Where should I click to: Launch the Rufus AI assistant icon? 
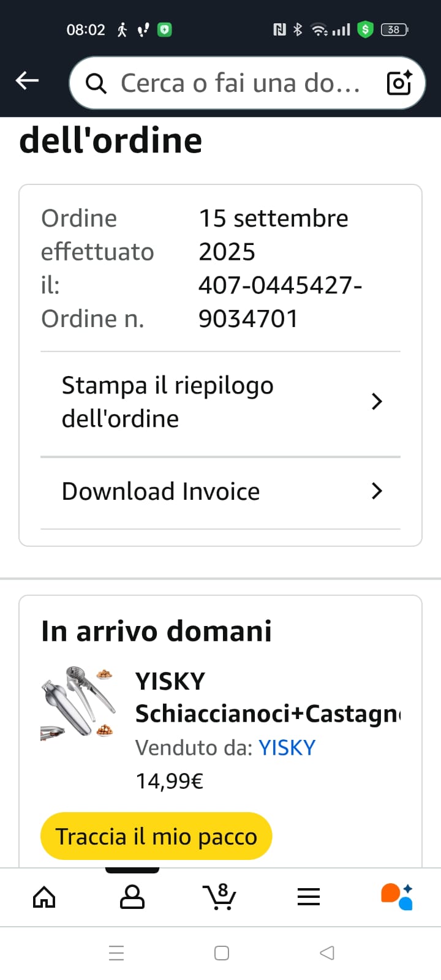point(397,897)
